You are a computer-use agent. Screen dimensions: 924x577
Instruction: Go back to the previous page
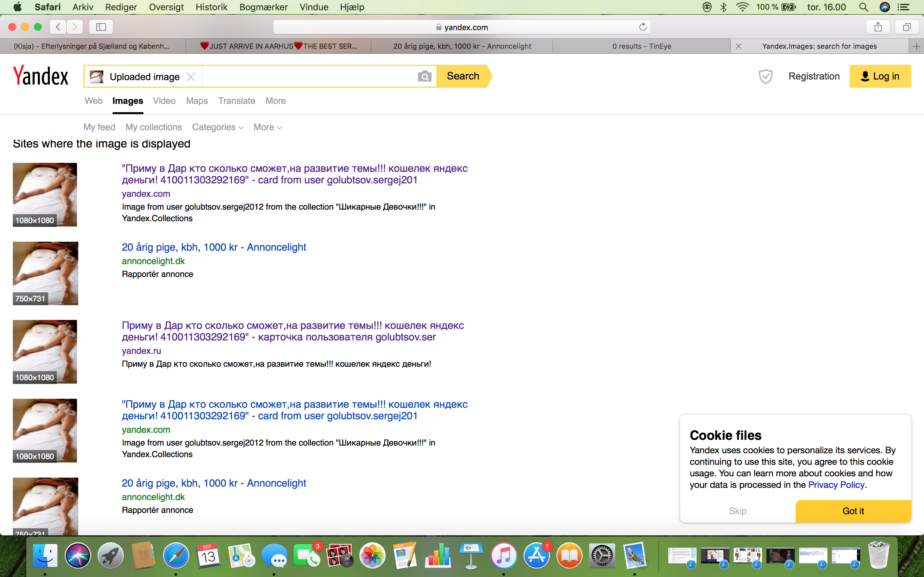58,27
